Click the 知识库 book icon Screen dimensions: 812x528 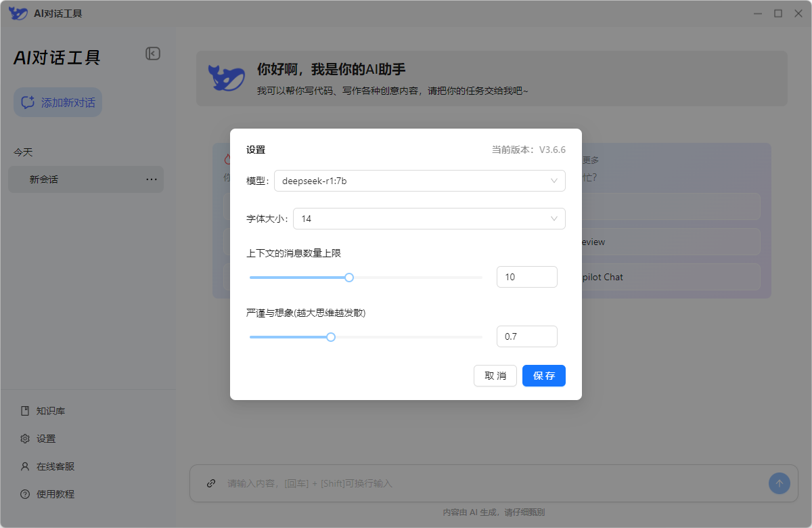point(25,411)
